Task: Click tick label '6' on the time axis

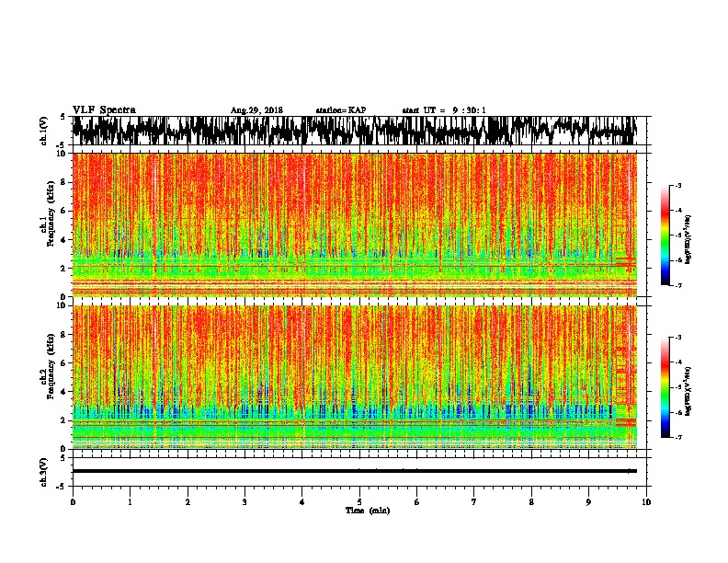Action: (x=417, y=502)
